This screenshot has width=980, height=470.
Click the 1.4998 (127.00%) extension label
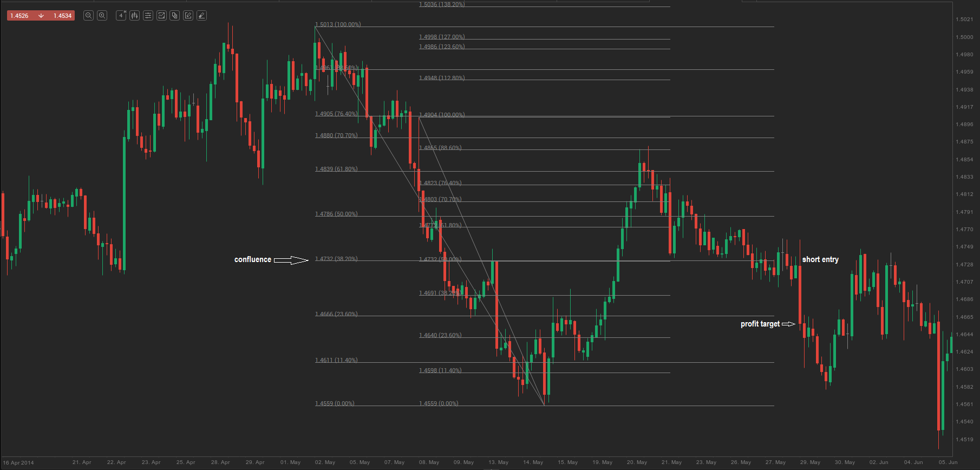(x=442, y=37)
